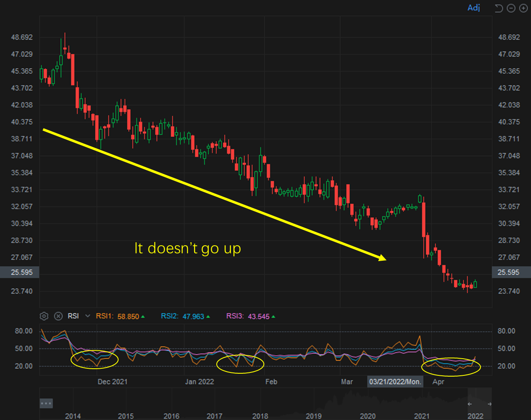Select 2019 on the overview timeline
Screen dimensions: 531x420
pos(314,416)
